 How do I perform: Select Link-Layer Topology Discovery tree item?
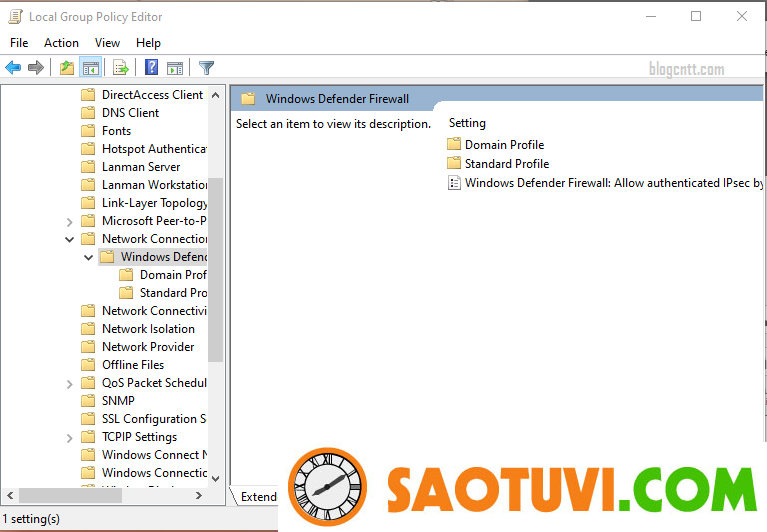(155, 203)
